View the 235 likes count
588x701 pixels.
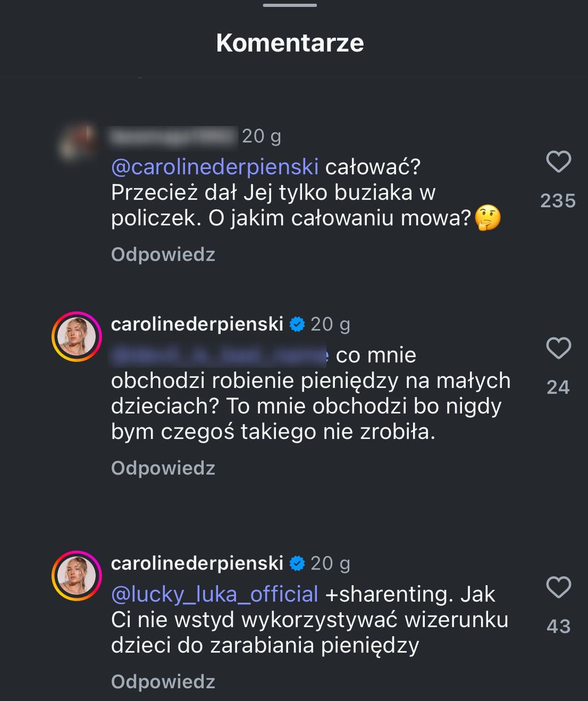558,201
